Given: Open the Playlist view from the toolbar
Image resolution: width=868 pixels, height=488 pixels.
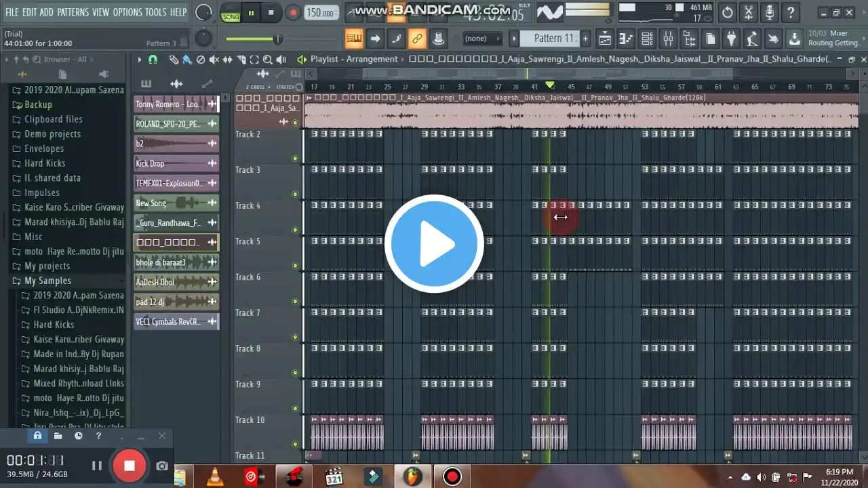Looking at the screenshot, I should [x=604, y=39].
